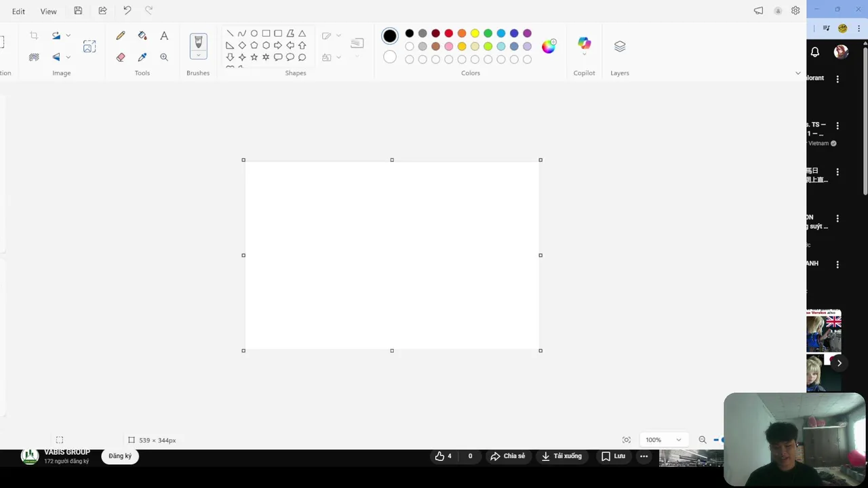The height and width of the screenshot is (488, 868).
Task: Open the YouTube more actions ellipsis
Action: (644, 456)
